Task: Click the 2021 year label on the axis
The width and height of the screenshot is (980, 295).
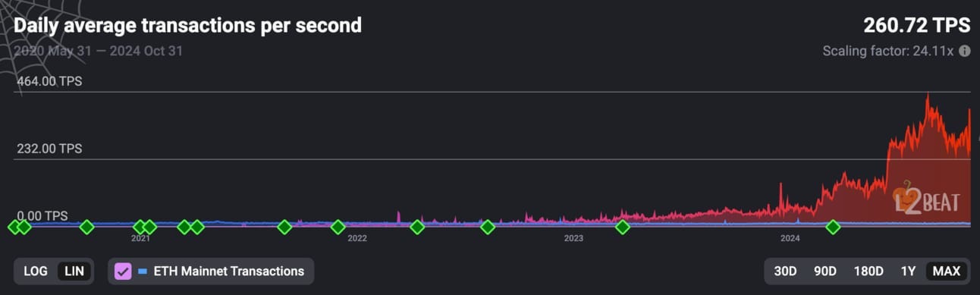Action: pos(140,239)
